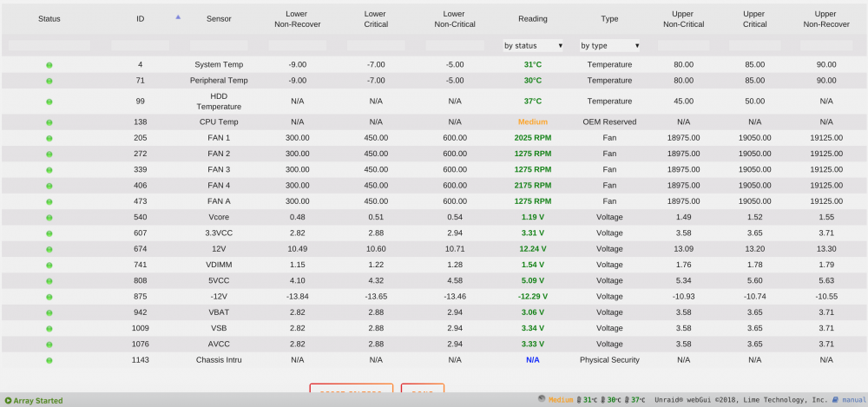Click green status dot for Peripheral Temp
The image size is (868, 407).
(49, 81)
